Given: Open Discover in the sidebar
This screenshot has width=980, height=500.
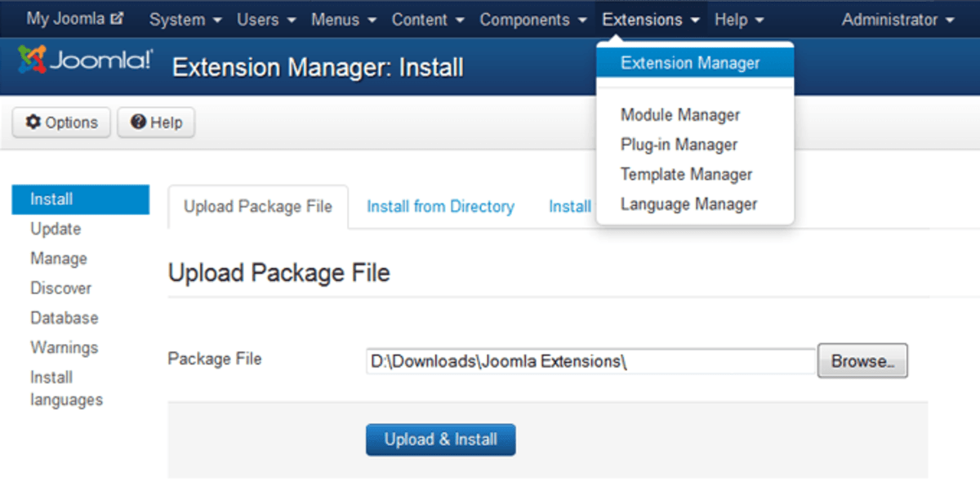Looking at the screenshot, I should click(61, 288).
